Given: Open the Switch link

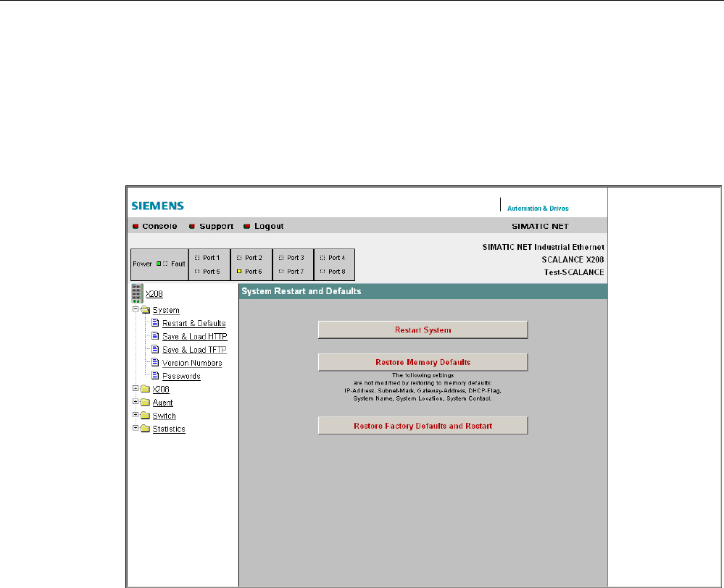Looking at the screenshot, I should [x=165, y=416].
